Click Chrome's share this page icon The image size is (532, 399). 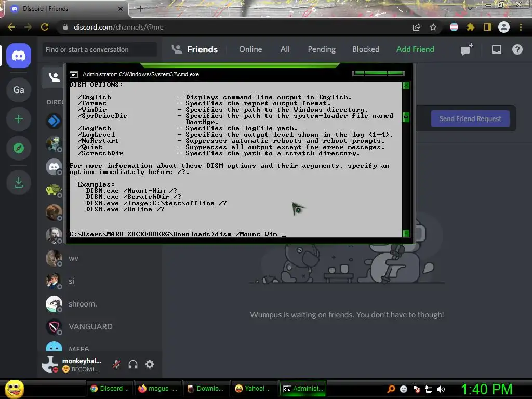[417, 27]
